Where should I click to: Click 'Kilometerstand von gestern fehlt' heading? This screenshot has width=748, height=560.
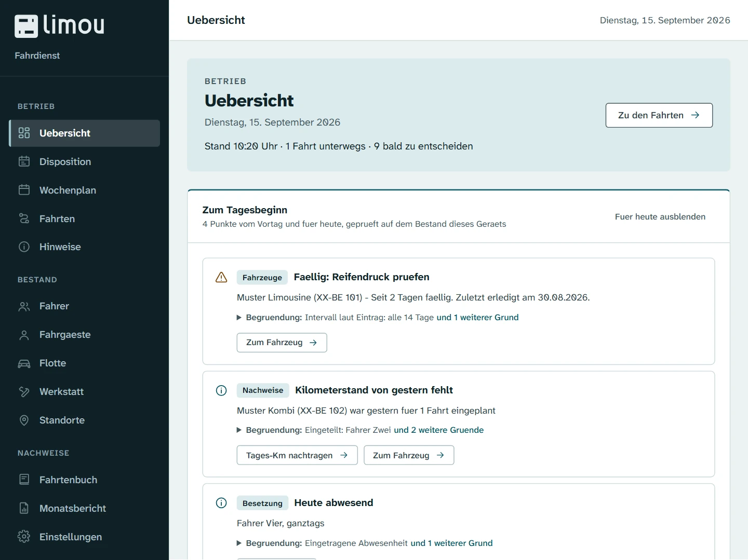click(x=374, y=390)
